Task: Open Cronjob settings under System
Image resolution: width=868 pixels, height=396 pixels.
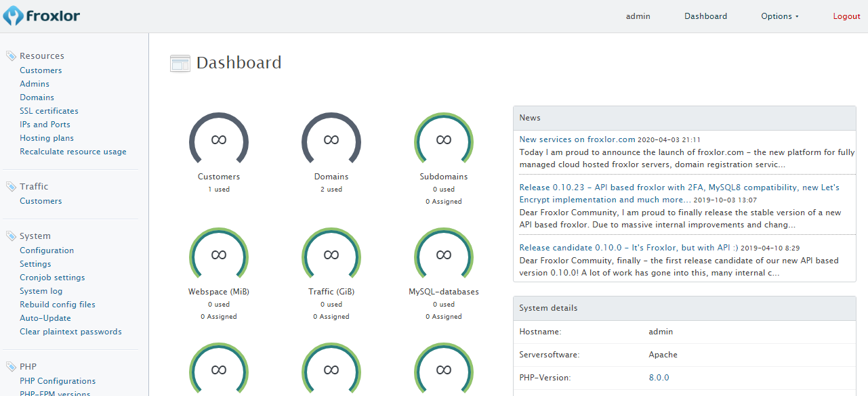Action: point(52,278)
